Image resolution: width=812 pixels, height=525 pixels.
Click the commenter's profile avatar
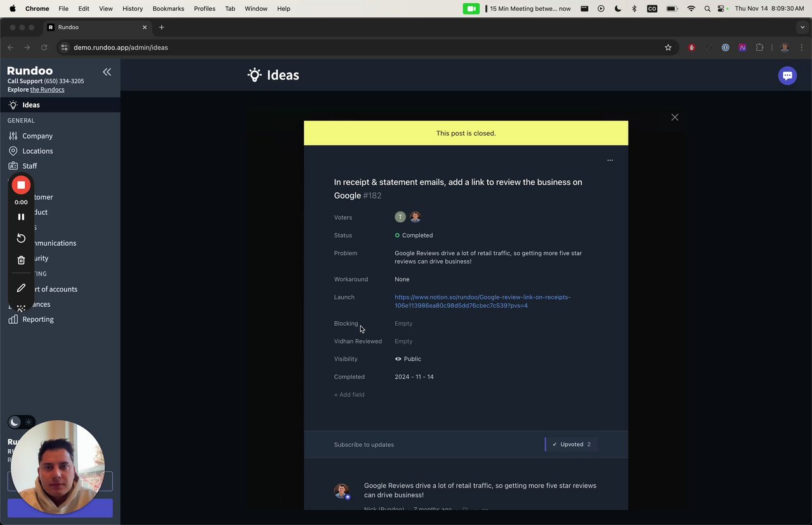342,491
